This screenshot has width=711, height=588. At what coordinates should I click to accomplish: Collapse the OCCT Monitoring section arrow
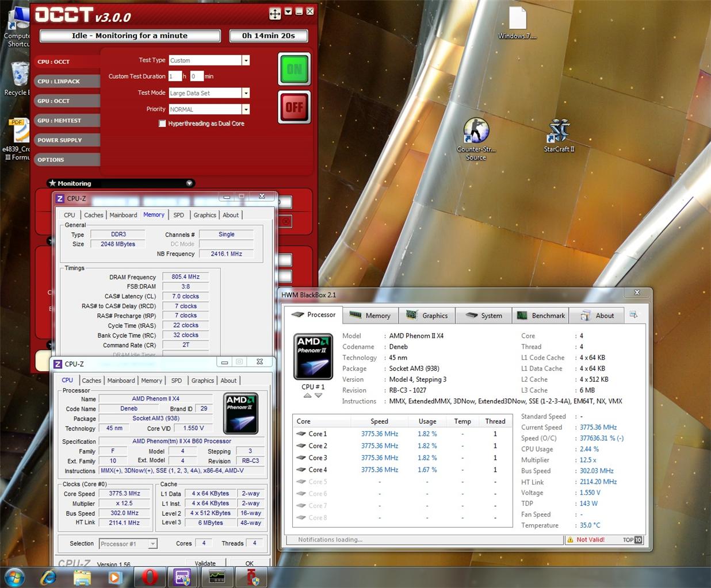189,183
